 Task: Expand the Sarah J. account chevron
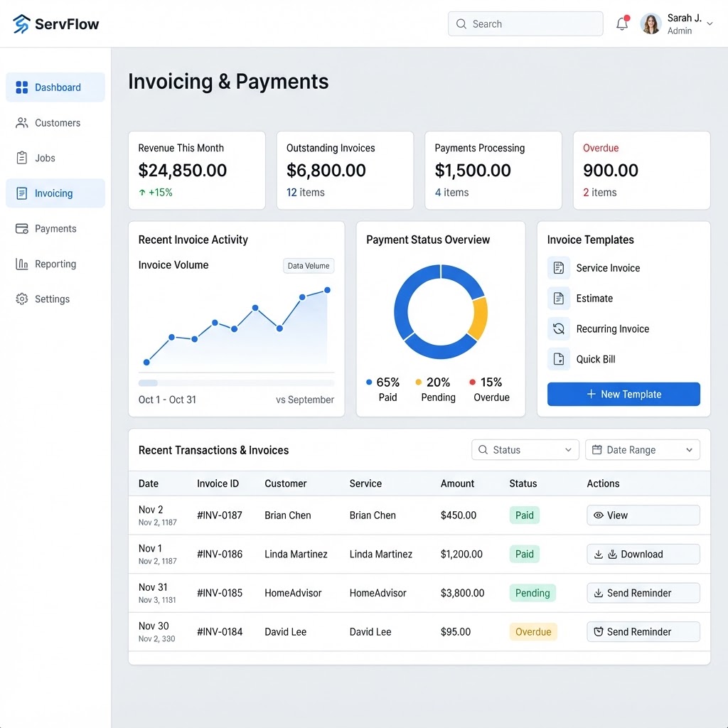click(710, 23)
